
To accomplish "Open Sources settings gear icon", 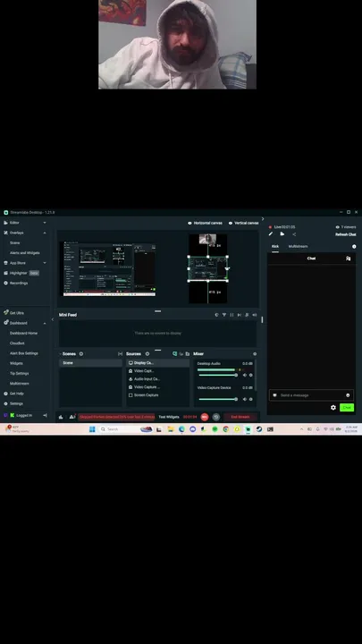I will click(147, 353).
